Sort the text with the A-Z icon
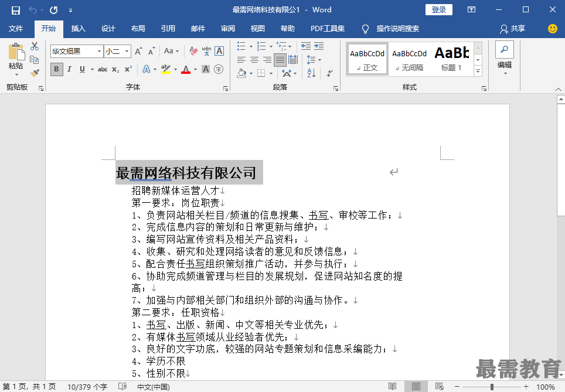This screenshot has height=392, width=565. pos(312,73)
